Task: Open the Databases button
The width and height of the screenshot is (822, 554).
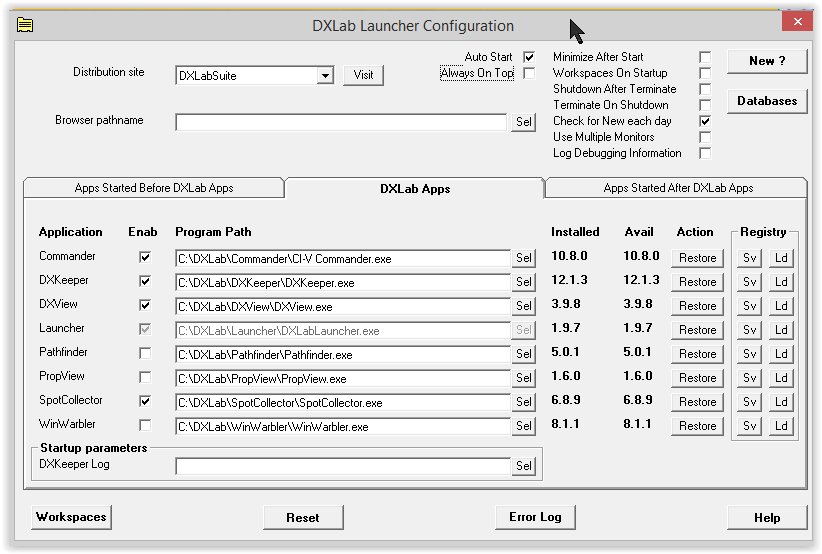Action: coord(767,101)
